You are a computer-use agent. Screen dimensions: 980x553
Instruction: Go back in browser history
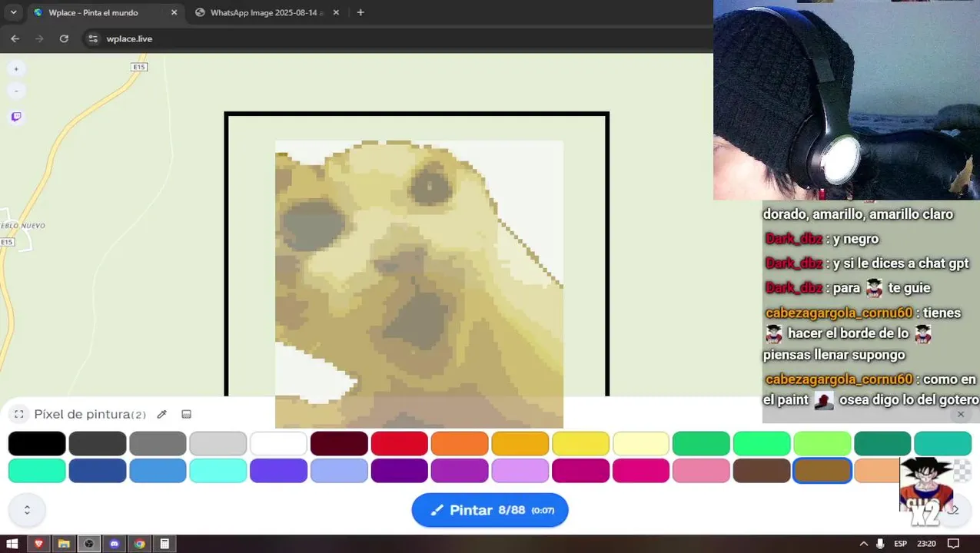15,38
